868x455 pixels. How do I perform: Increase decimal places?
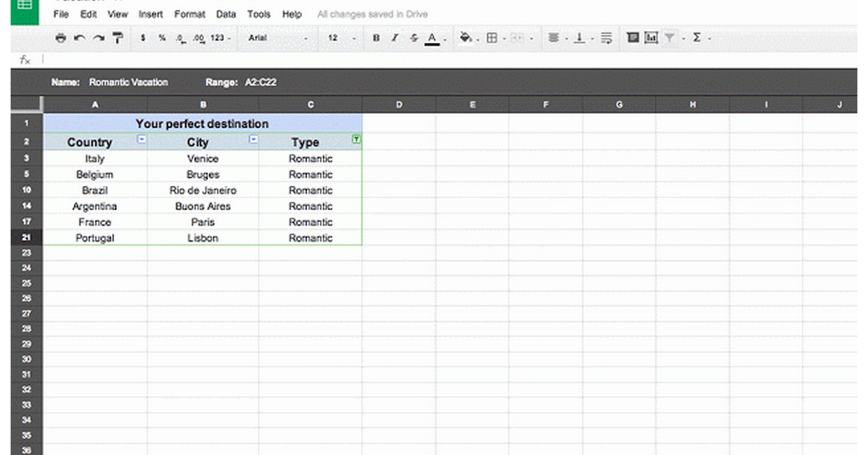(x=198, y=38)
